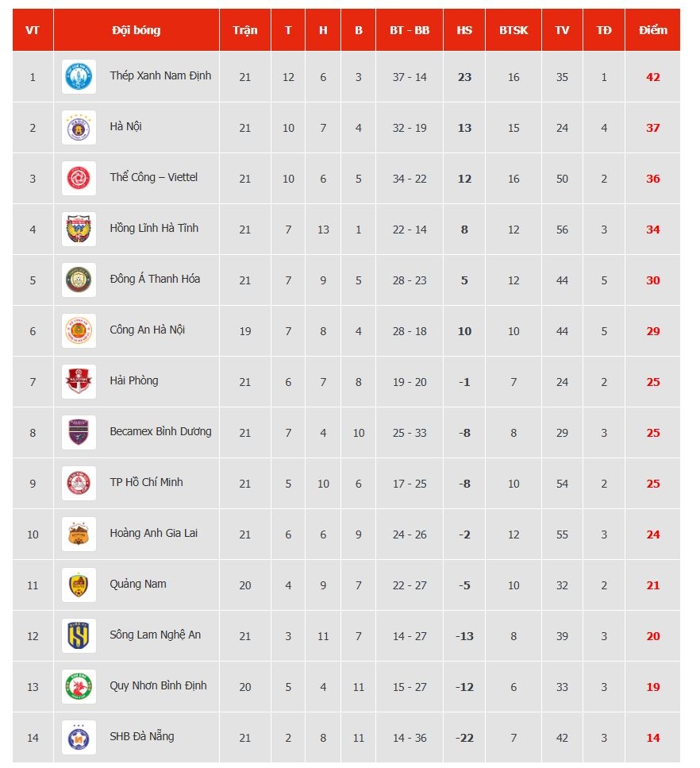The image size is (700, 768).
Task: Click the Hải Phòng club logo
Action: pyautogui.click(x=79, y=381)
